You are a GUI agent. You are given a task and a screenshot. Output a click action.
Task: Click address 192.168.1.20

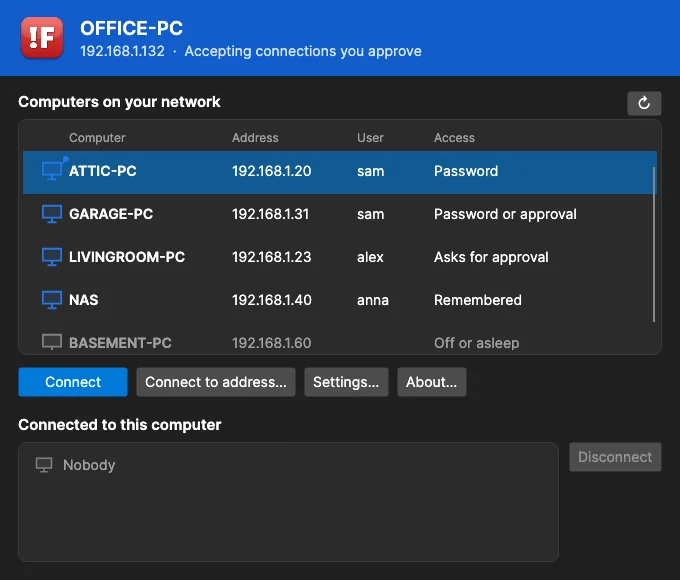271,171
